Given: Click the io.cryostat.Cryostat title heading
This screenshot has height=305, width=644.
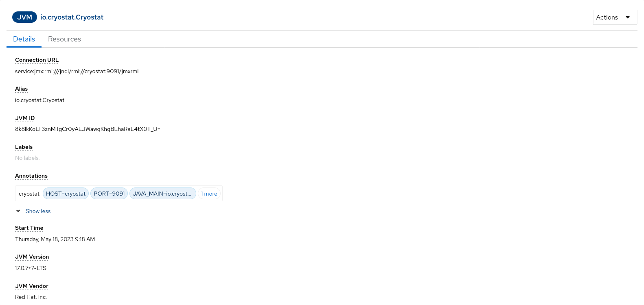Looking at the screenshot, I should point(72,17).
